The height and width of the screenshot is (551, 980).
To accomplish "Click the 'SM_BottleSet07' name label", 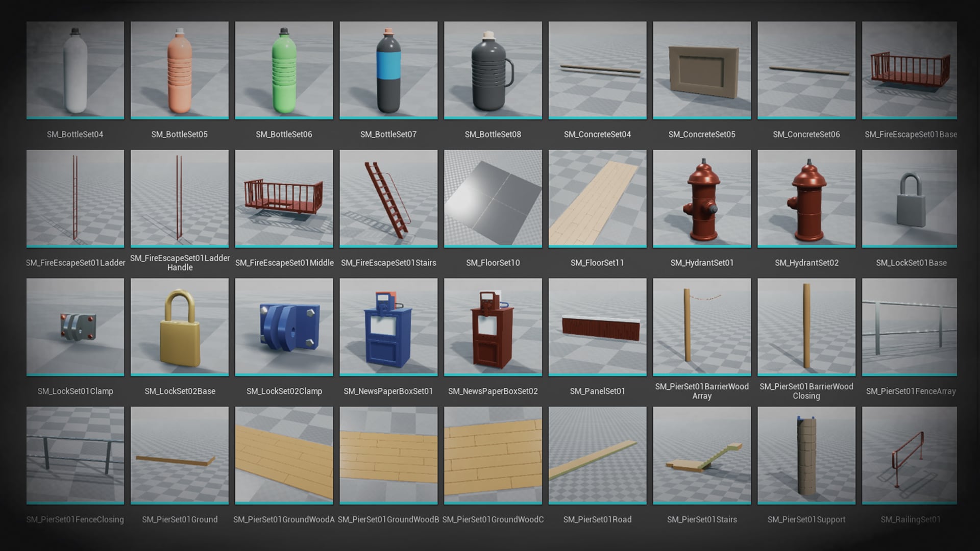I will 388,134.
